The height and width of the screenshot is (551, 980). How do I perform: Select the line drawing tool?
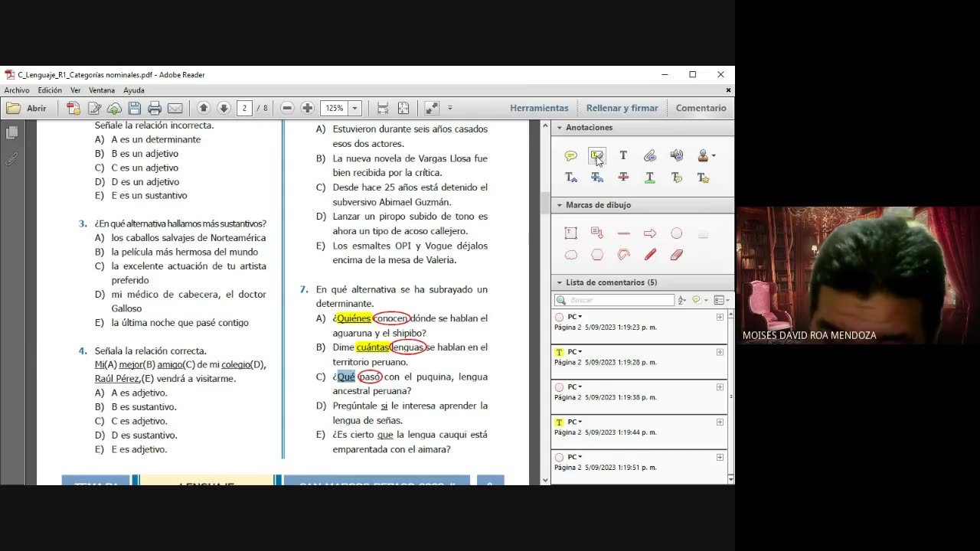[623, 233]
